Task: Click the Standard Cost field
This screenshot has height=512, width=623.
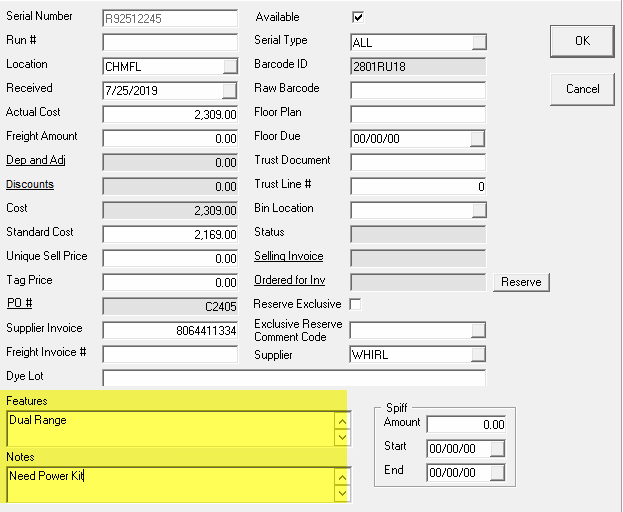Action: click(x=170, y=234)
